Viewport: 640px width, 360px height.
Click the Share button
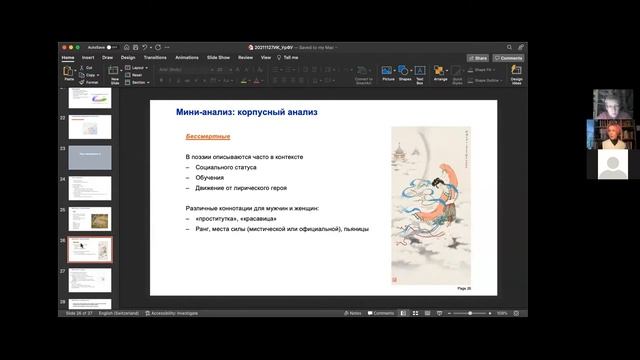click(478, 58)
